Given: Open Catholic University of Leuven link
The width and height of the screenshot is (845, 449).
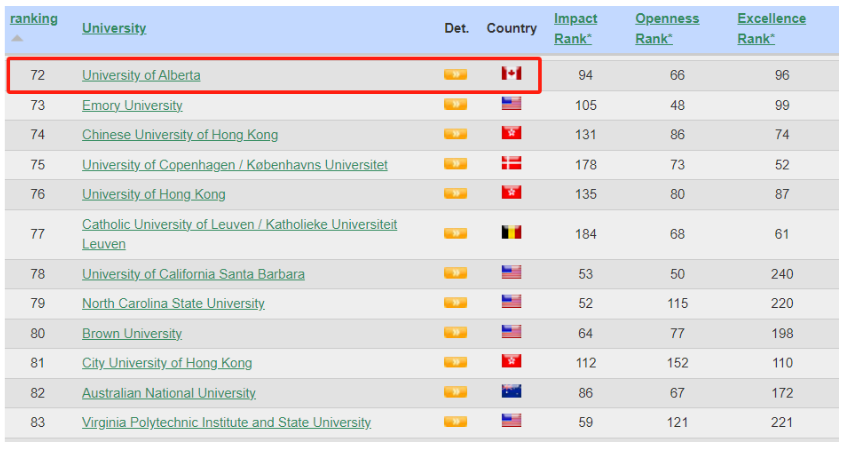Looking at the screenshot, I should click(x=239, y=234).
